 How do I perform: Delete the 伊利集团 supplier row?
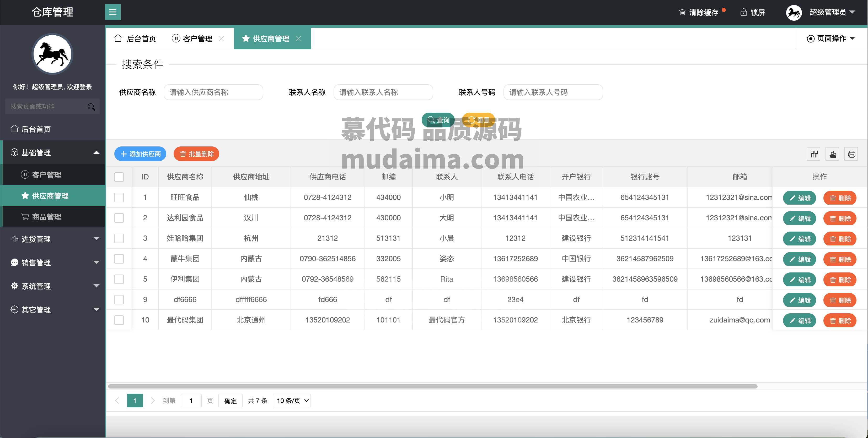tap(840, 280)
